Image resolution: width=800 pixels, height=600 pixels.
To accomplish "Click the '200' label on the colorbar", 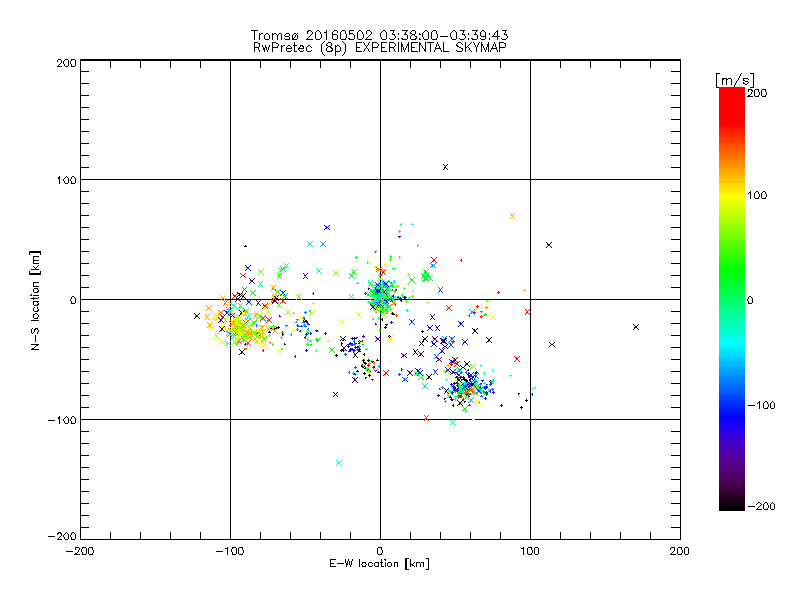I will point(757,92).
